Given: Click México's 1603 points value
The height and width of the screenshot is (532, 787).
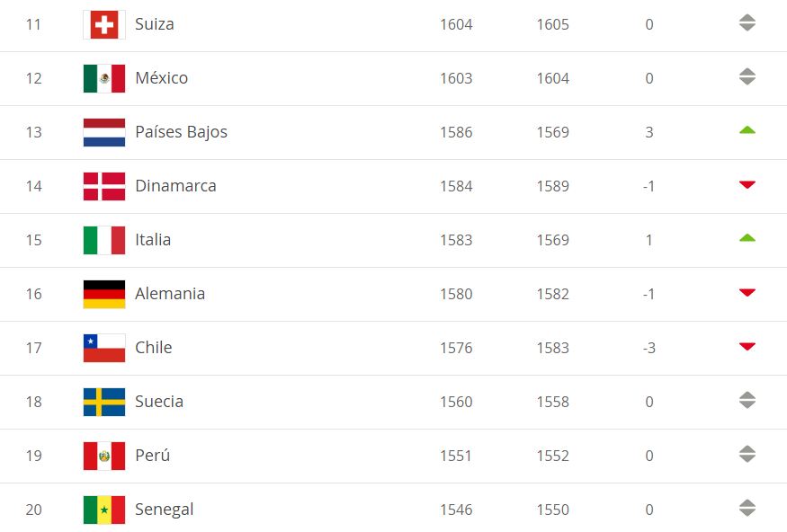Looking at the screenshot, I should [456, 78].
